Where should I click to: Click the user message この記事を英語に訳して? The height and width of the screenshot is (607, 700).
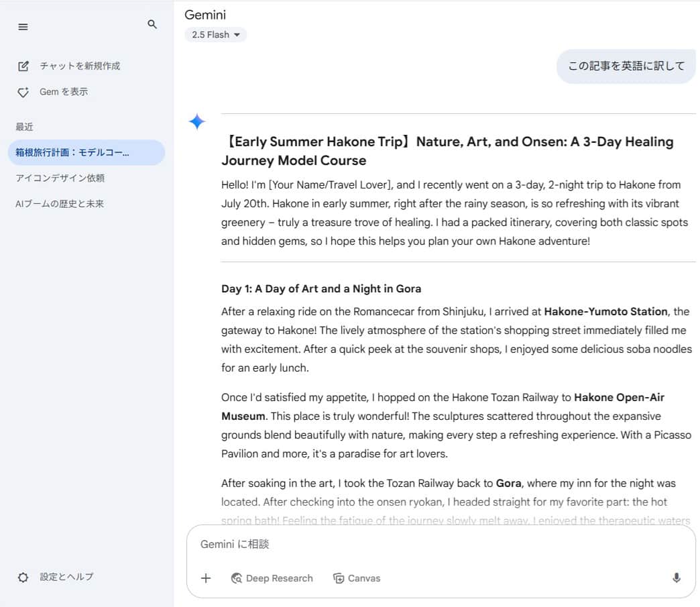pos(626,66)
